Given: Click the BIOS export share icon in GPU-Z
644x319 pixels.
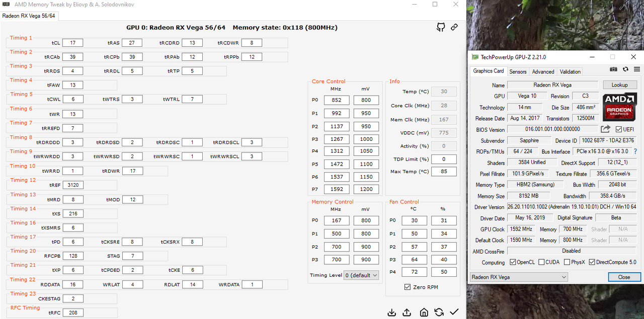Looking at the screenshot, I should pyautogui.click(x=606, y=129).
